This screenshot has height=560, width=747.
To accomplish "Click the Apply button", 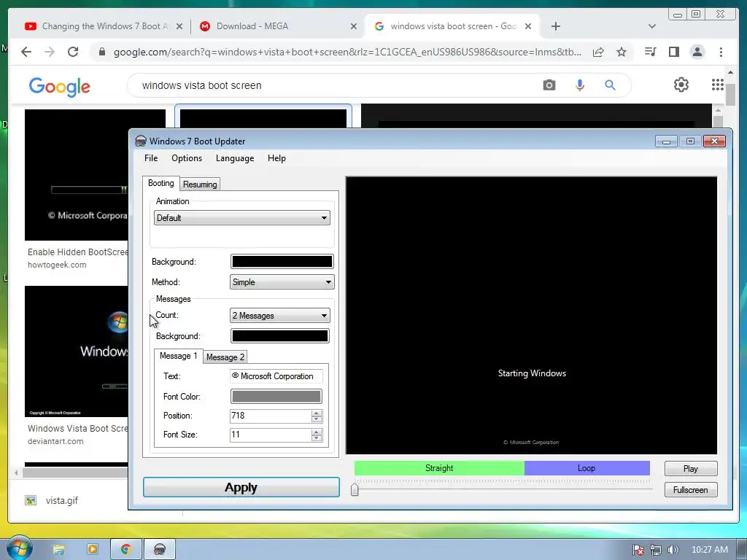I will pos(241,487).
